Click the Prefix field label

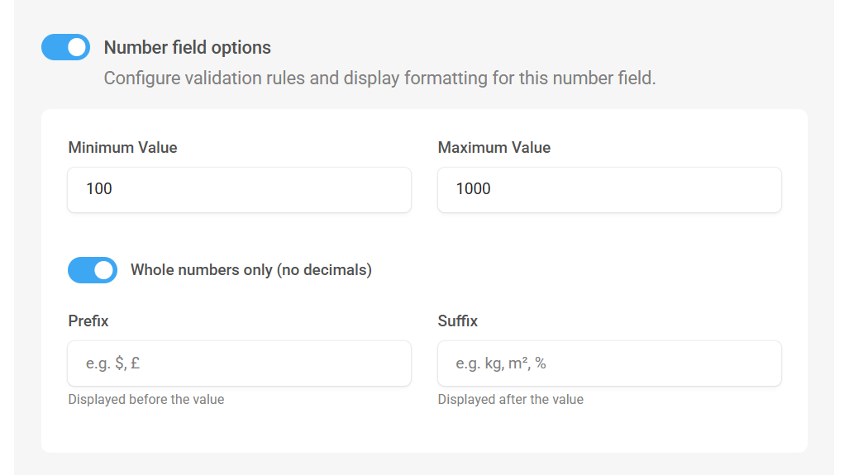pos(88,321)
